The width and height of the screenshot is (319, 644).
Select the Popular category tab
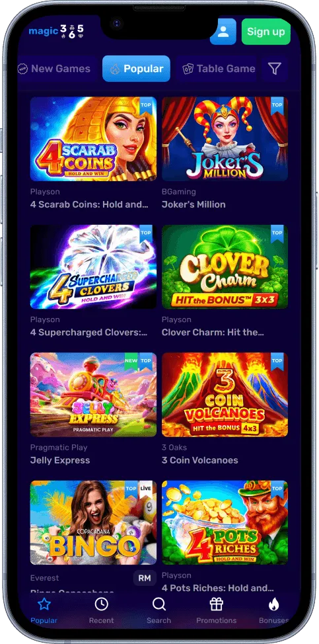coord(136,69)
